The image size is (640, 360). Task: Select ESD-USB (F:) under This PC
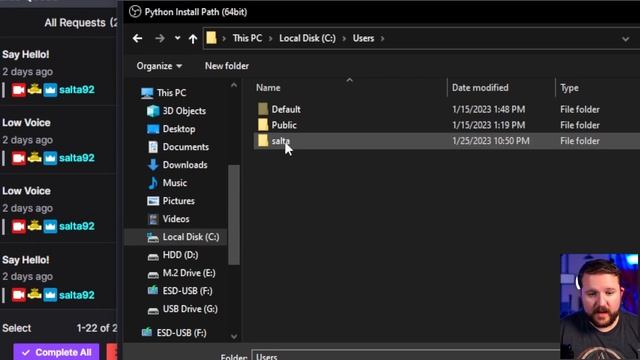point(187,291)
